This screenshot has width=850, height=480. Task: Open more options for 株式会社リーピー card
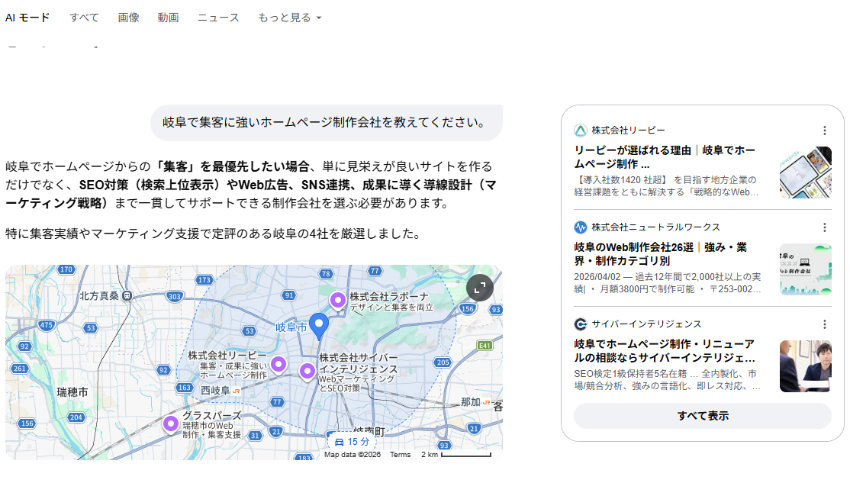825,131
